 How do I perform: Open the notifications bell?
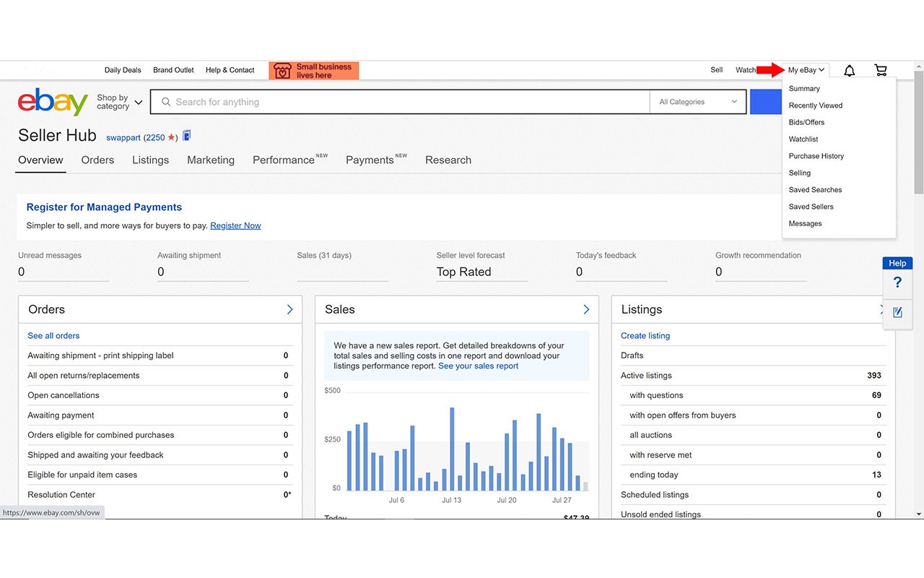tap(850, 70)
